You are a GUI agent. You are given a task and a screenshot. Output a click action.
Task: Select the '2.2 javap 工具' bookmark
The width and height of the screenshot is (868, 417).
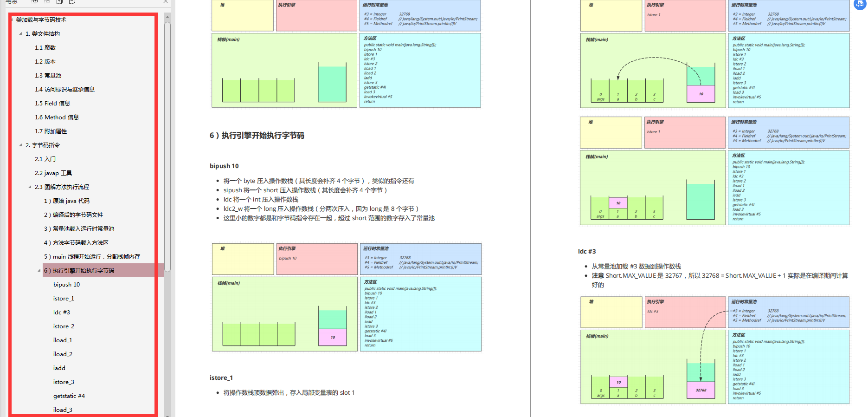53,173
